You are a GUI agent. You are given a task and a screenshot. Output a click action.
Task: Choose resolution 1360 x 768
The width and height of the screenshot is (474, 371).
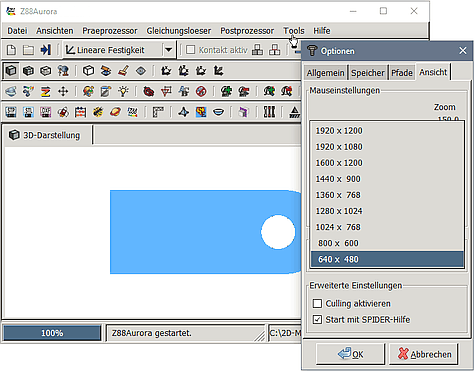[x=387, y=195]
